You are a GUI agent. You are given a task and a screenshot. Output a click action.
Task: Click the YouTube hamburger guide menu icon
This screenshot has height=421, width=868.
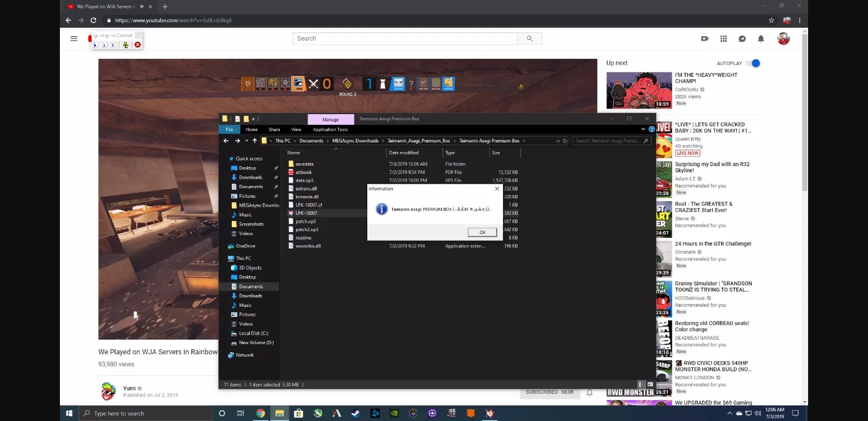(x=73, y=38)
